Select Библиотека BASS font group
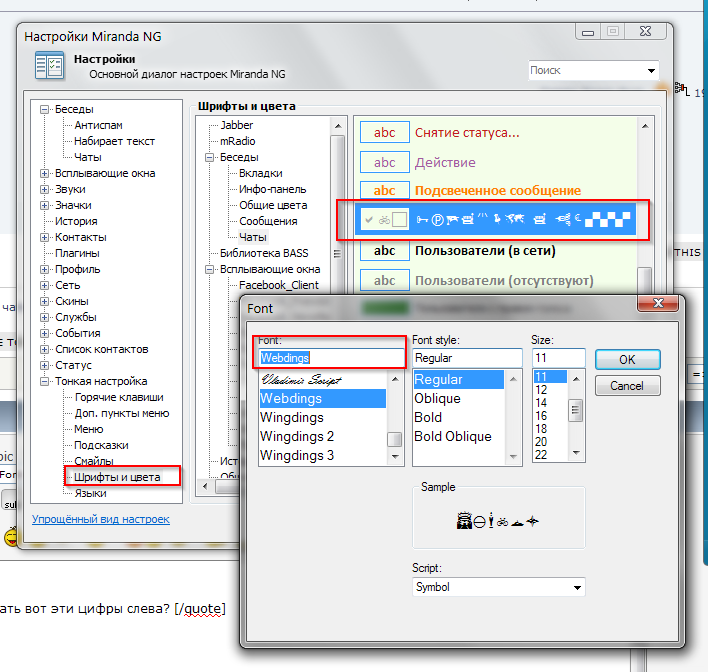This screenshot has width=708, height=672. [x=264, y=253]
